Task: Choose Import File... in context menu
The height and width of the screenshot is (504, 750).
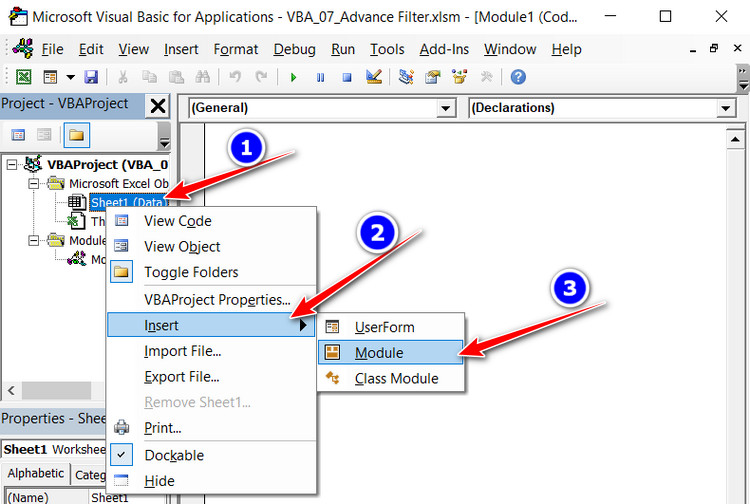Action: point(211,351)
